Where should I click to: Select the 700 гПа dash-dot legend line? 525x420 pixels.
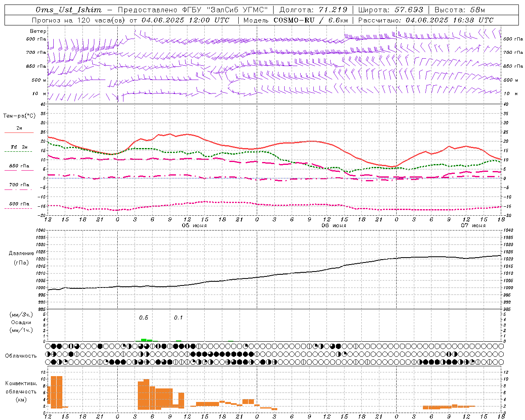(x=19, y=189)
